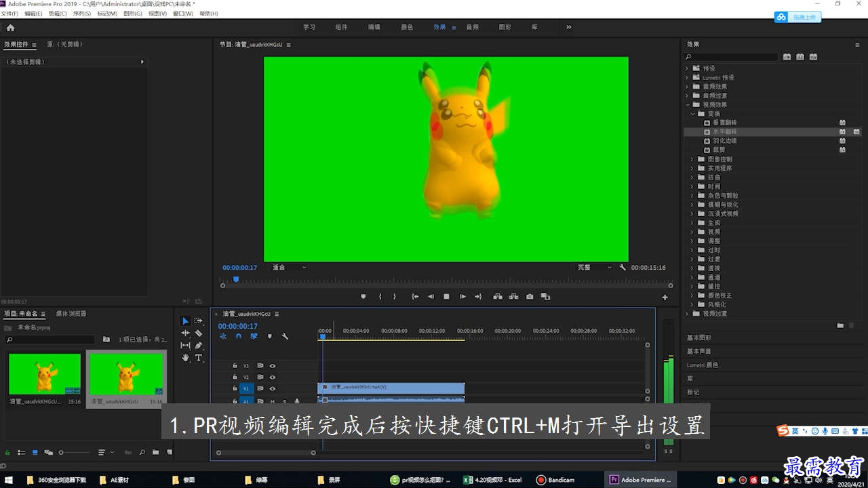Switch to the 编辑 workspace tab
The height and width of the screenshot is (488, 868).
pos(374,27)
